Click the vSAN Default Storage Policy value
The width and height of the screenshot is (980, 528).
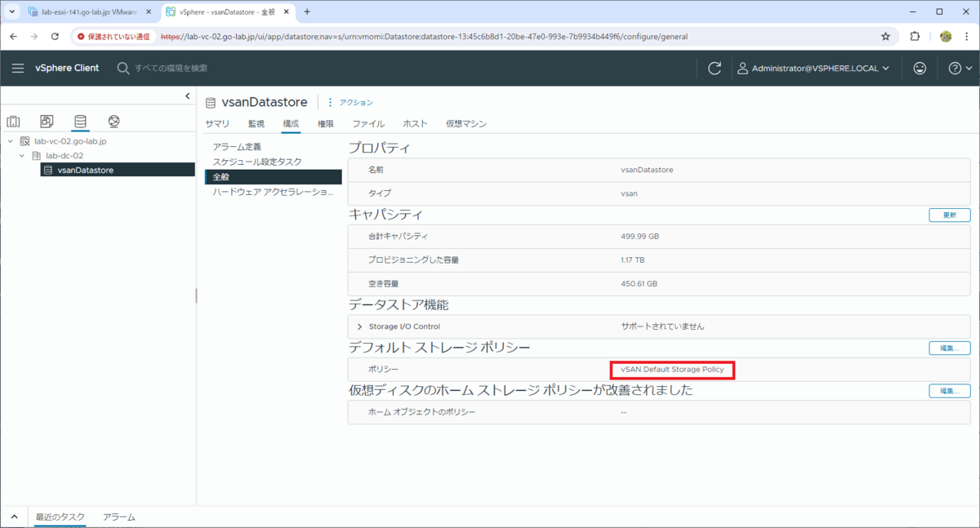[x=672, y=370]
